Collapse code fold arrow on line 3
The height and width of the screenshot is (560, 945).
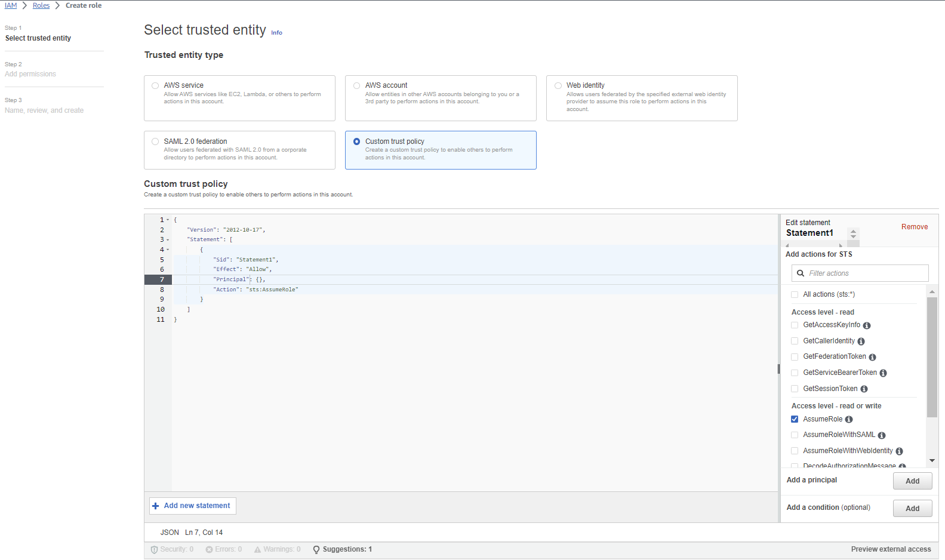point(168,240)
